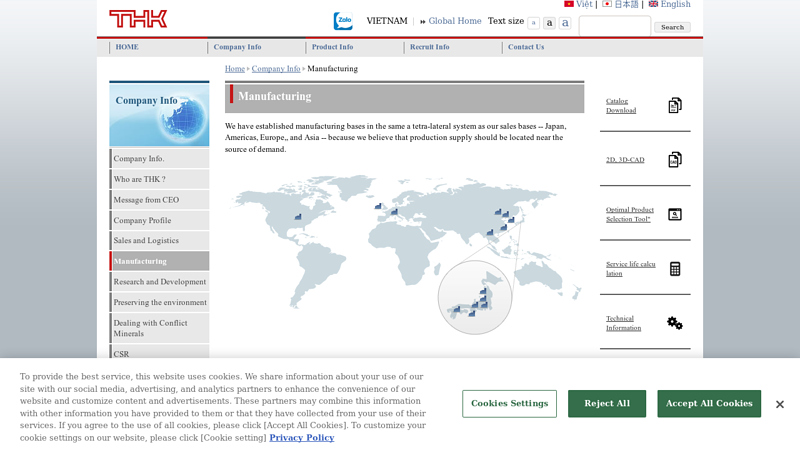
Task: Open the Company Info menu item
Action: tap(237, 47)
